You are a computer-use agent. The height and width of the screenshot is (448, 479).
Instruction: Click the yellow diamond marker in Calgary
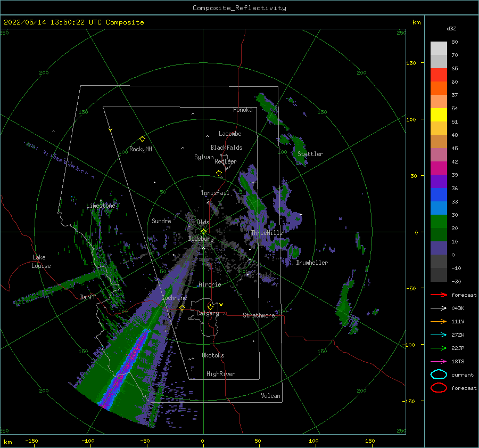point(210,307)
